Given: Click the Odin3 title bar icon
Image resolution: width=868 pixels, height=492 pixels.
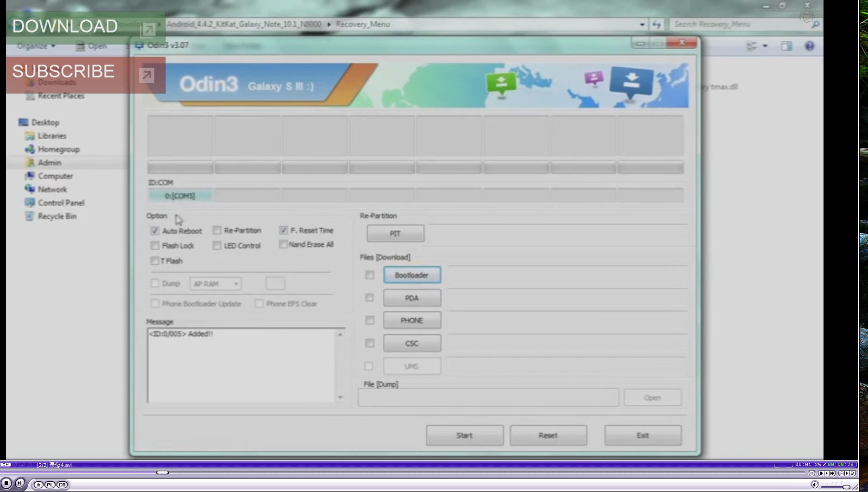Looking at the screenshot, I should [x=139, y=45].
